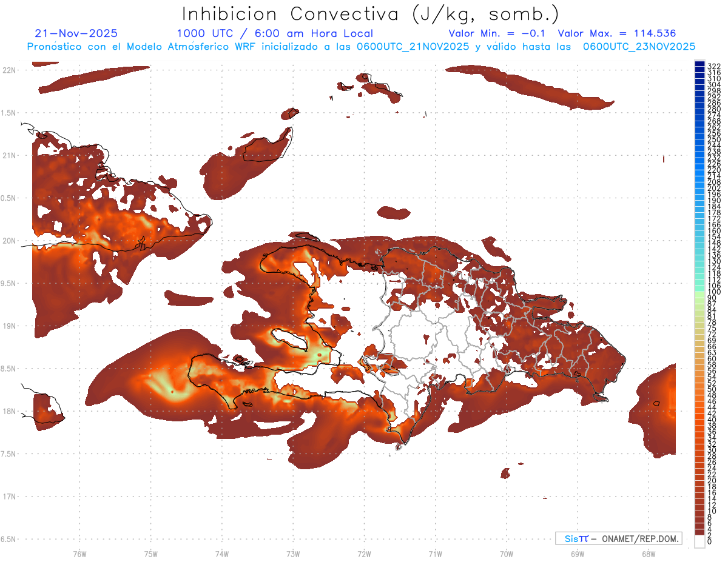Click the "17N" latitude label
Viewport: 728px width, 562px height.
[x=9, y=497]
